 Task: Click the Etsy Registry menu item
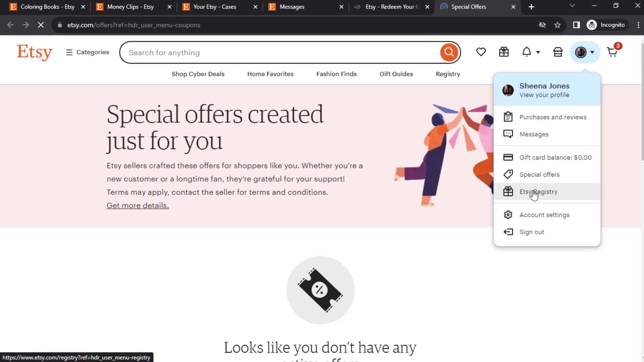coord(538,191)
